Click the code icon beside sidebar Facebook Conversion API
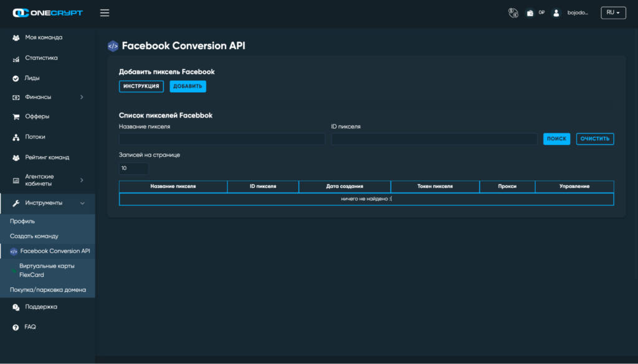 click(x=14, y=251)
